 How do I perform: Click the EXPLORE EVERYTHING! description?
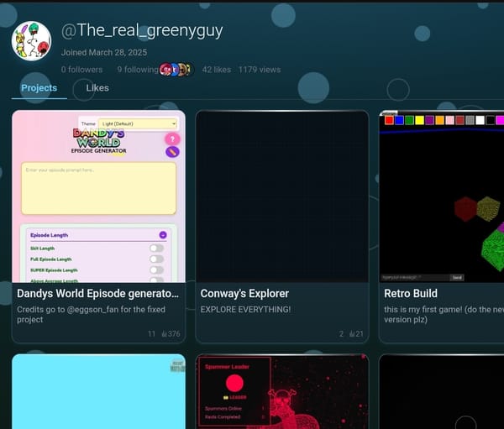click(245, 310)
